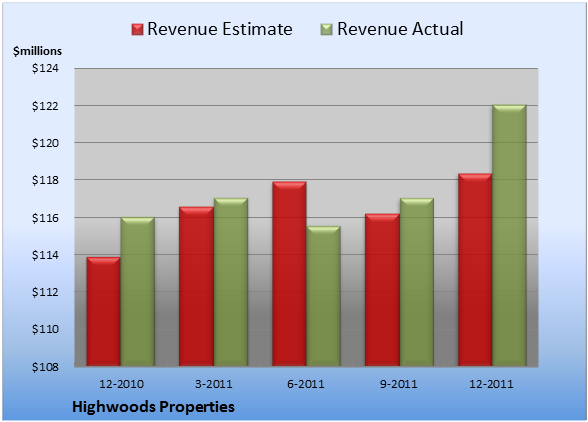Click the "$112" axis value

click(45, 292)
